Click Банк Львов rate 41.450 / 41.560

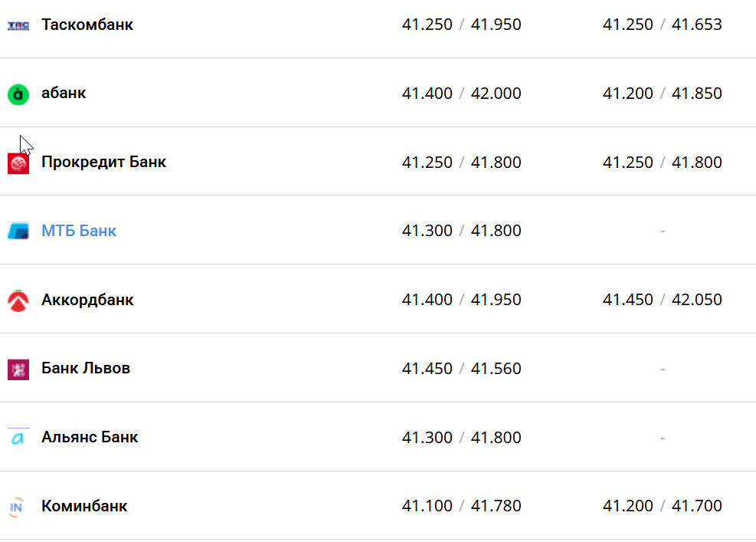pos(461,369)
